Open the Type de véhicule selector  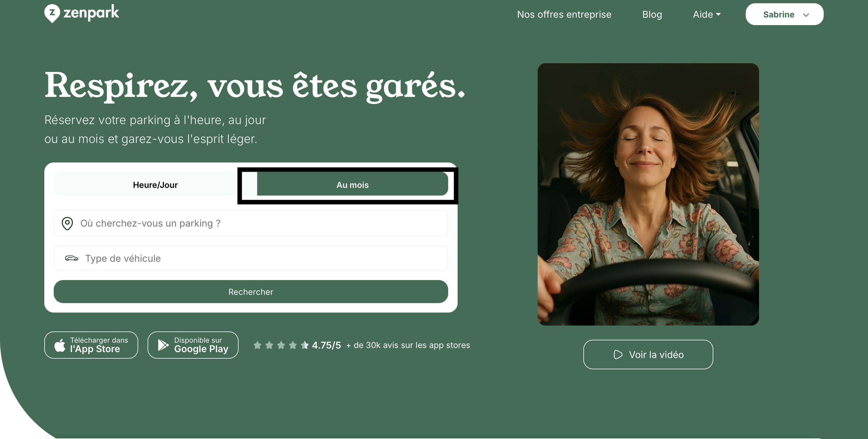click(x=251, y=258)
